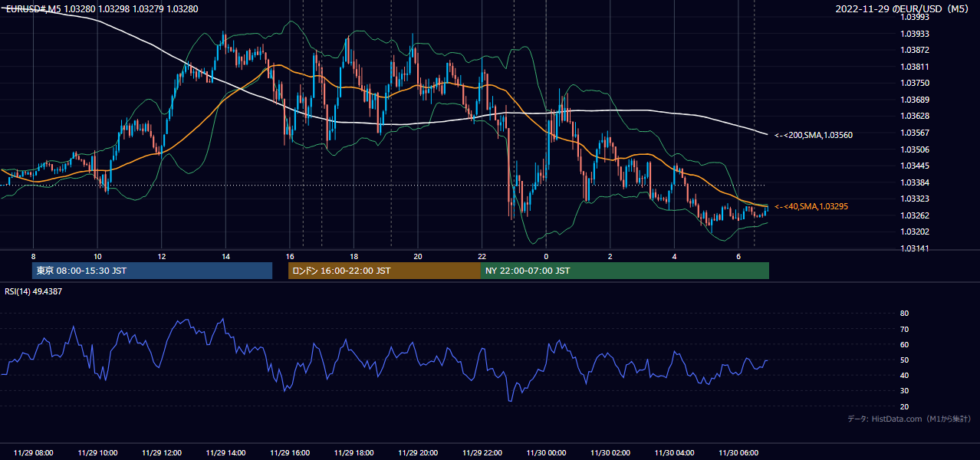Click the 11/29 18:00 time axis label
Screen dimensions: 980x460
point(354,453)
